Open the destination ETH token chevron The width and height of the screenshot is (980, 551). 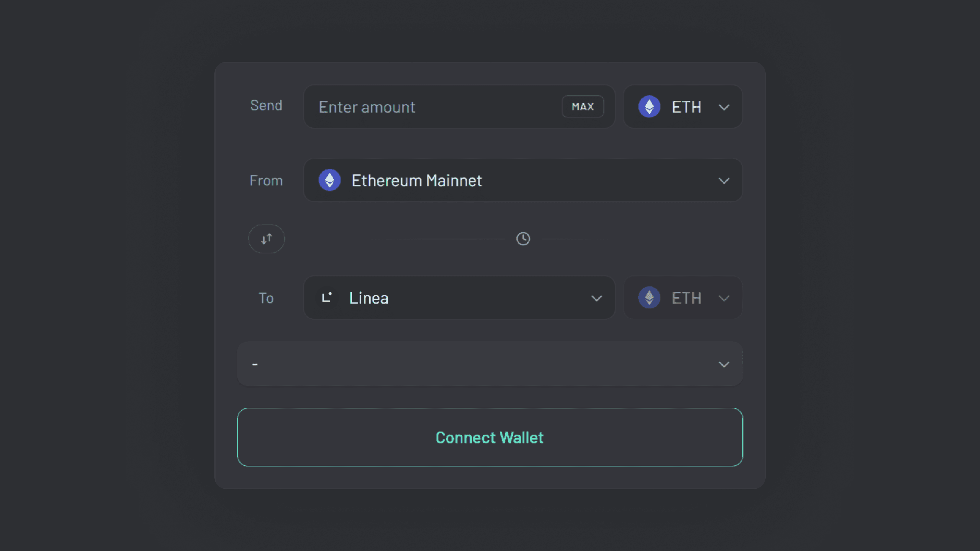pos(724,298)
